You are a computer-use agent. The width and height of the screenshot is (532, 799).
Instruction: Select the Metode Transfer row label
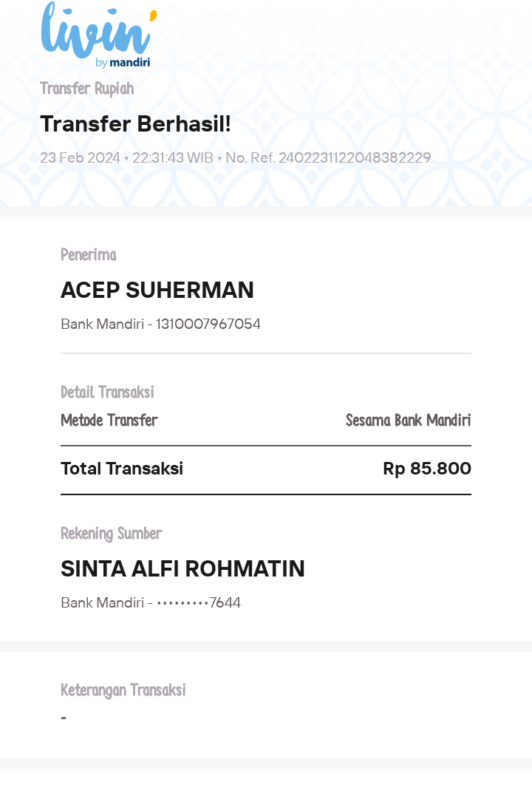(109, 421)
